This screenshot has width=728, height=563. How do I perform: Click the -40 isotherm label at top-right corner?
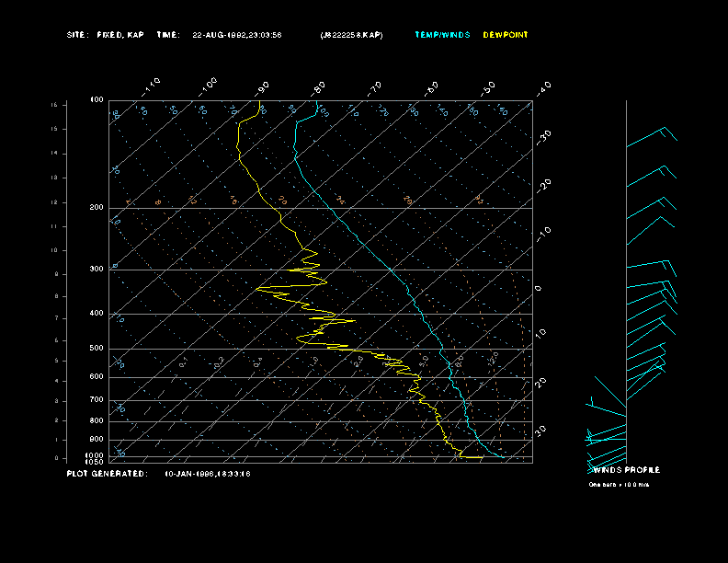pos(543,88)
